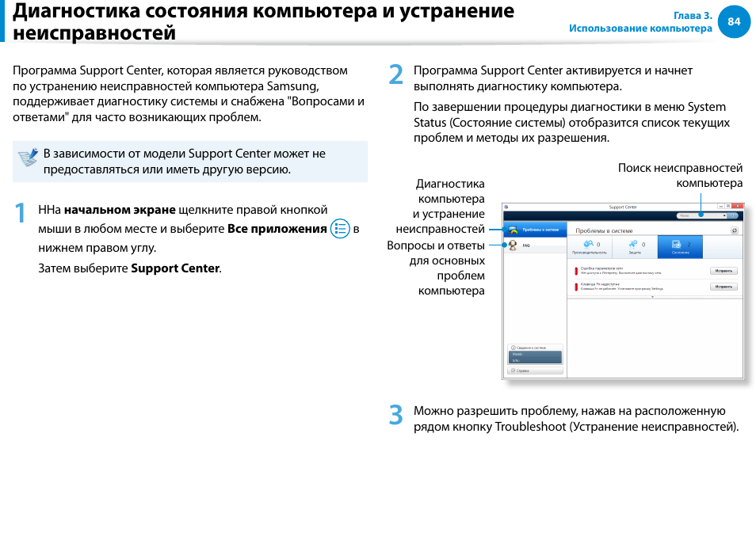The image size is (756, 536).
Task: Click the All Apps list icon in step 1
Action: 340,228
